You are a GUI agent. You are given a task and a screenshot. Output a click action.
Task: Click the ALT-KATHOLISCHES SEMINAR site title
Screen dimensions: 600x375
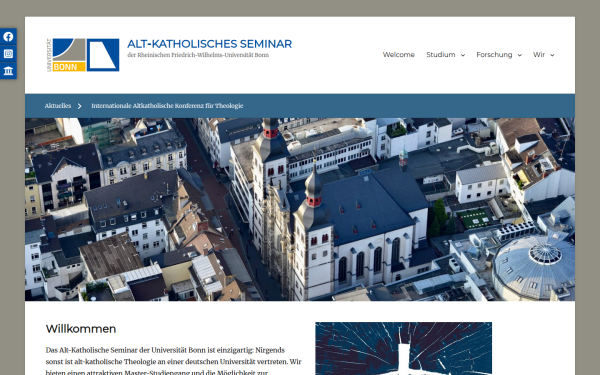tap(209, 44)
